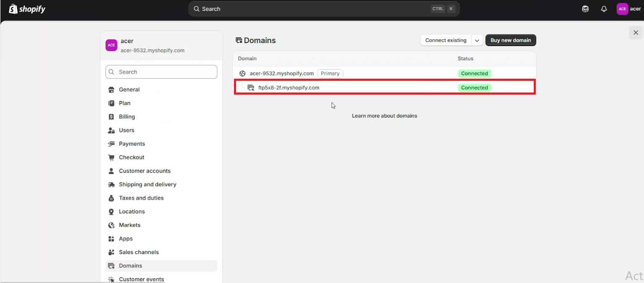Click the Status column header
This screenshot has height=283, width=644.
pyautogui.click(x=465, y=59)
